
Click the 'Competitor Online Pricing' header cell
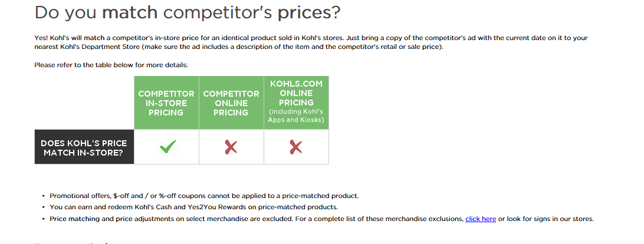(x=231, y=103)
